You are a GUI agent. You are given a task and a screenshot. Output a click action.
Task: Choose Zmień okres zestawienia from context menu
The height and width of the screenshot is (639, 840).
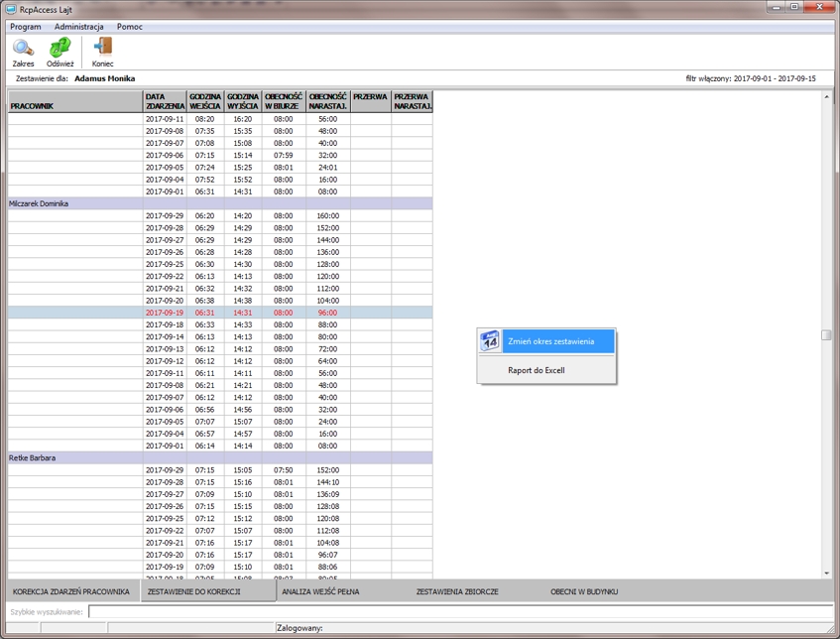551,341
